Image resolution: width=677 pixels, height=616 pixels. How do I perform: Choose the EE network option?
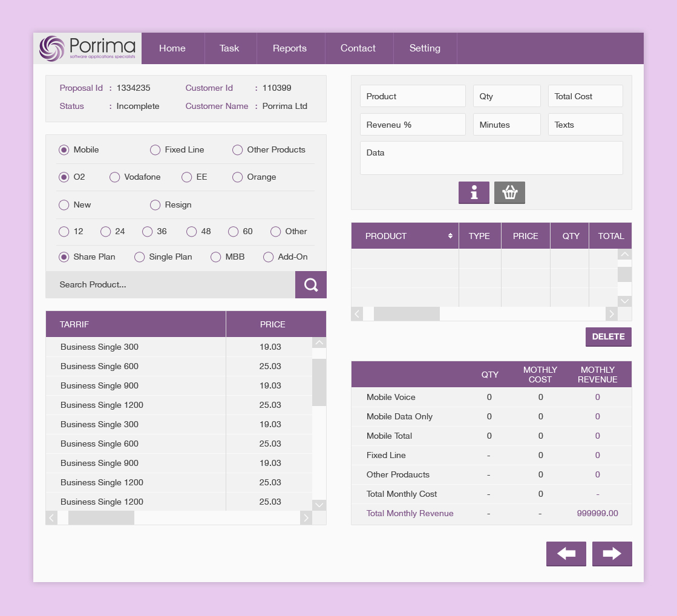(186, 177)
